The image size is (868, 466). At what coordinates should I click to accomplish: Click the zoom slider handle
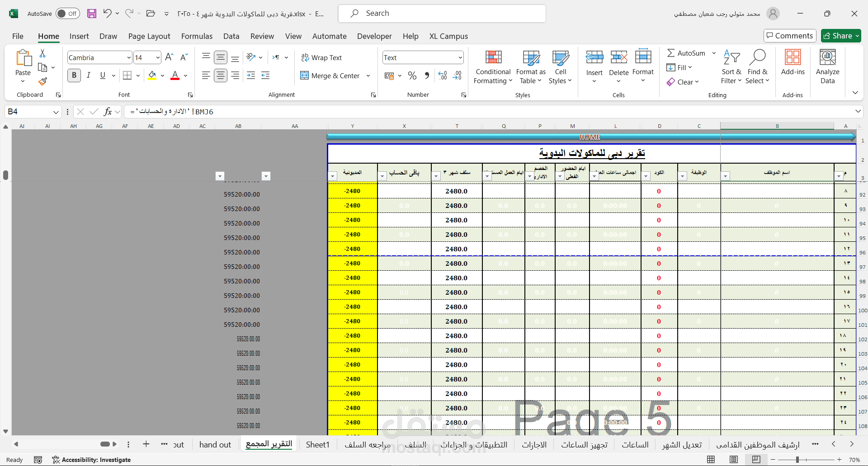(797, 460)
